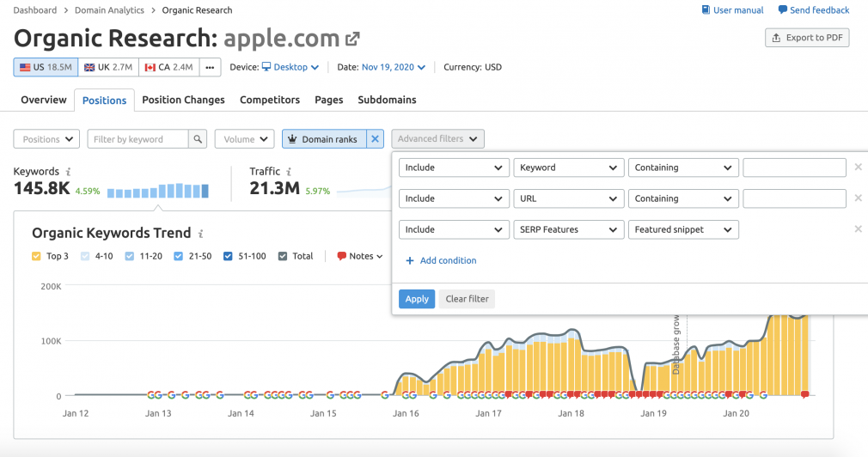
Task: Click the Traffic info icon
Action: point(289,172)
